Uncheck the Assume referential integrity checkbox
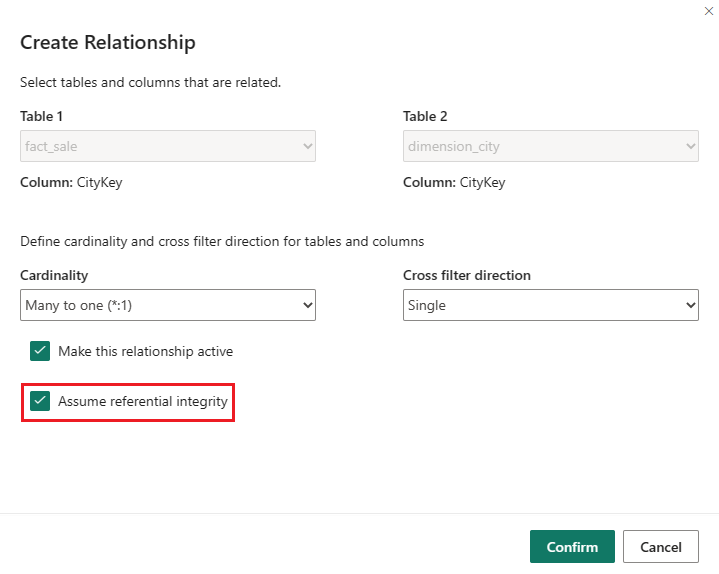This screenshot has height=574, width=719. [x=40, y=401]
